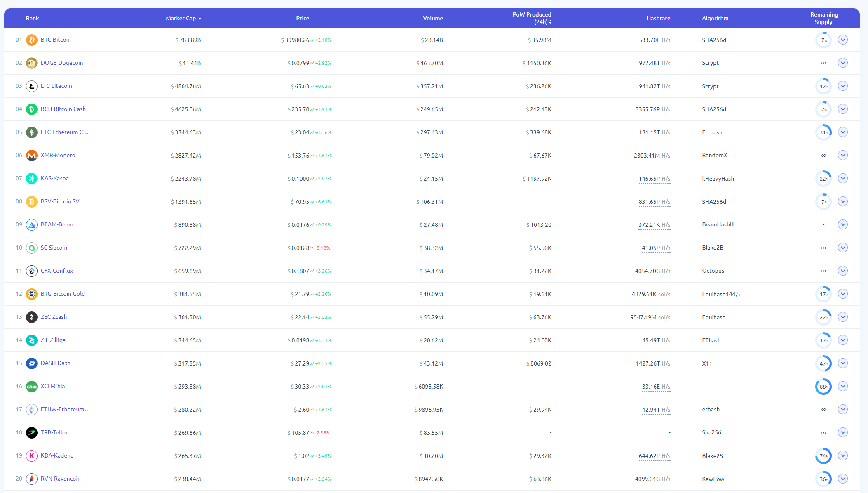The width and height of the screenshot is (868, 493).
Task: Open the BEAM-Beam coin link
Action: coord(57,225)
